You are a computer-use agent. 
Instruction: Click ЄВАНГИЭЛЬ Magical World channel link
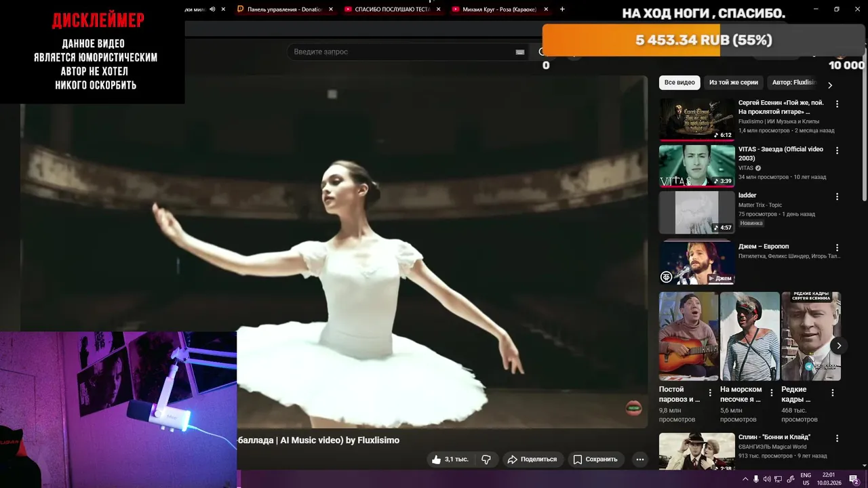click(x=772, y=447)
